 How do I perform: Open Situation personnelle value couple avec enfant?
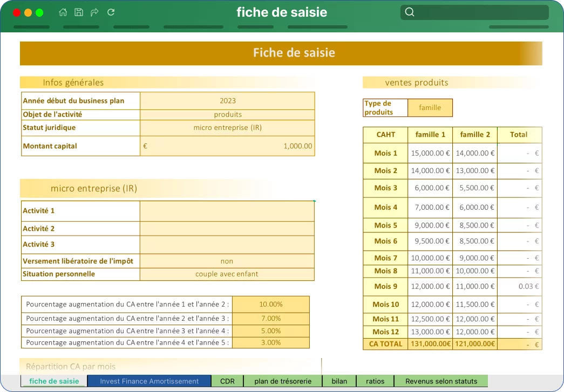227,274
